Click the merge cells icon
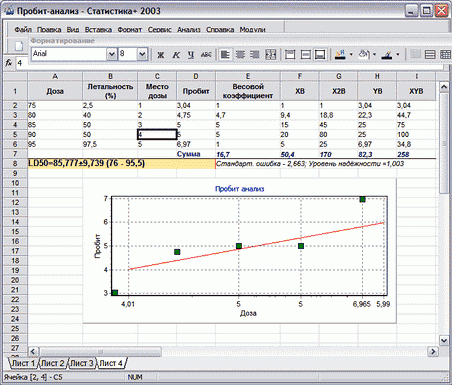The width and height of the screenshot is (452, 385). point(270,55)
